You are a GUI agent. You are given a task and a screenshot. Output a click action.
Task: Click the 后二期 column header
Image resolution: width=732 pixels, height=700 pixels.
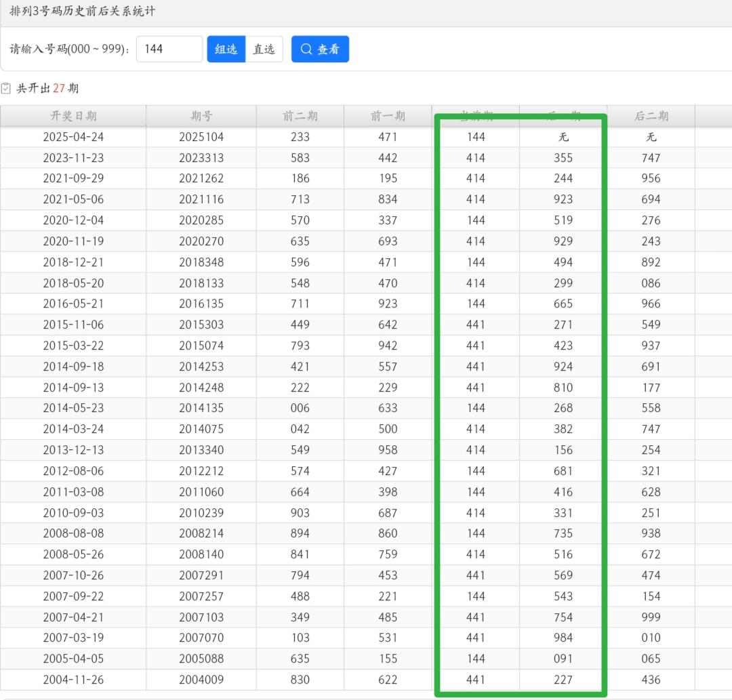(651, 116)
